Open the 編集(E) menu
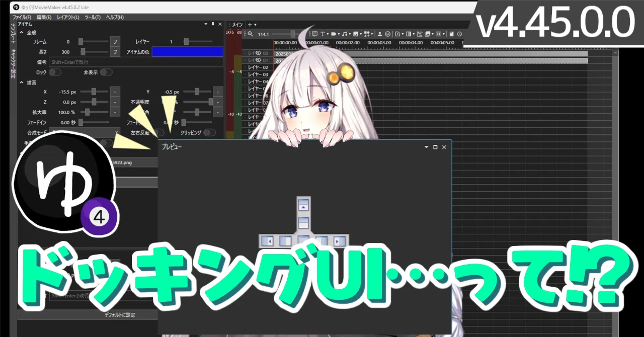Screen dimensions: 644x337 tap(44, 17)
